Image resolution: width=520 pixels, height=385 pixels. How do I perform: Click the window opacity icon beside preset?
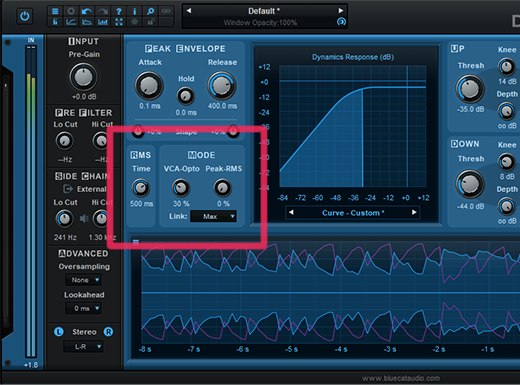click(x=341, y=22)
